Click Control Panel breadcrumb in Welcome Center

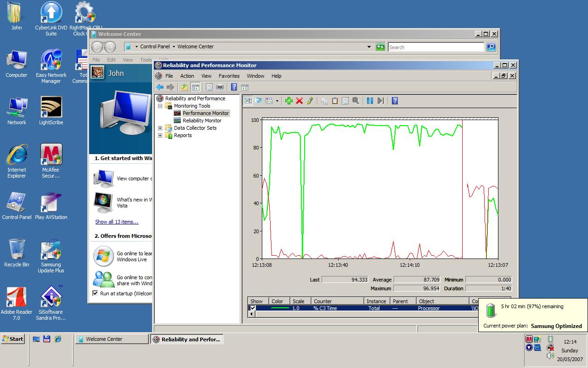(x=155, y=46)
